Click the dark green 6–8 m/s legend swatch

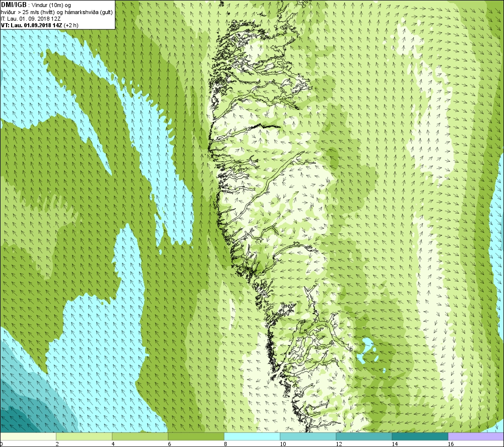click(196, 436)
